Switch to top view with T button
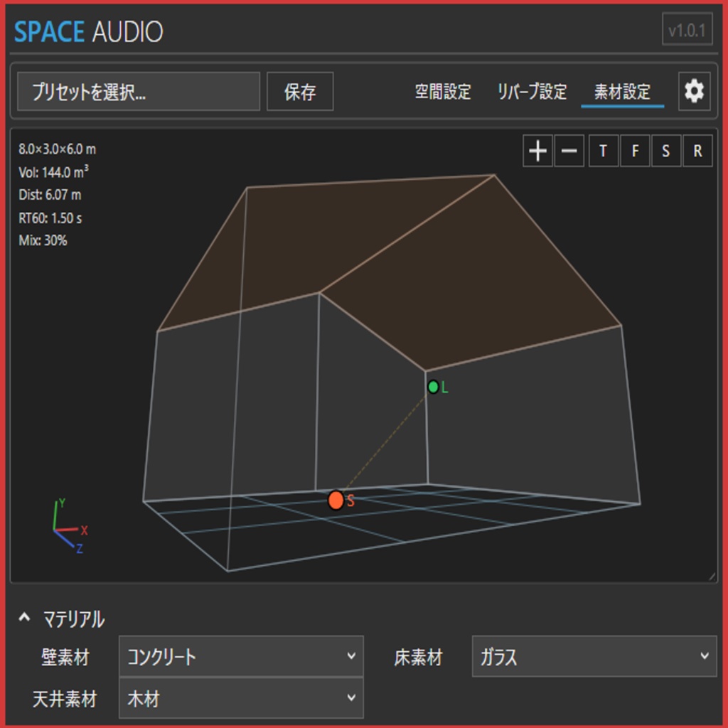 pyautogui.click(x=603, y=151)
